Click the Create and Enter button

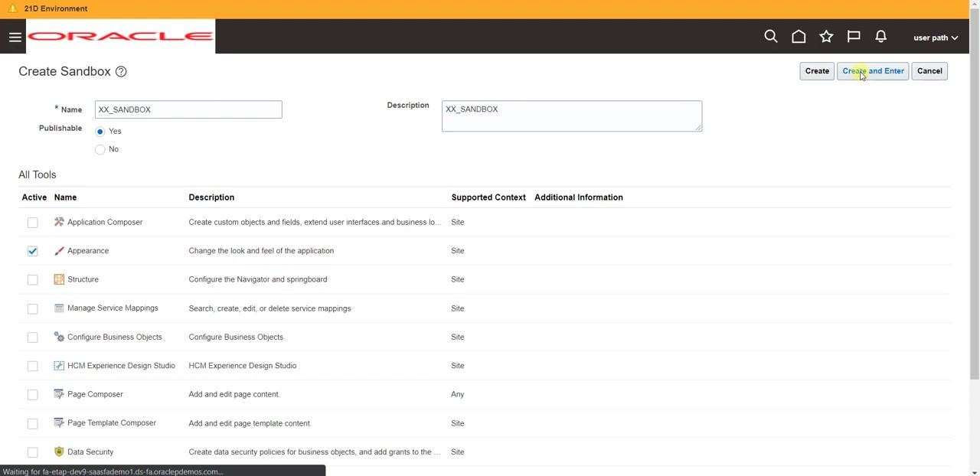(x=873, y=71)
